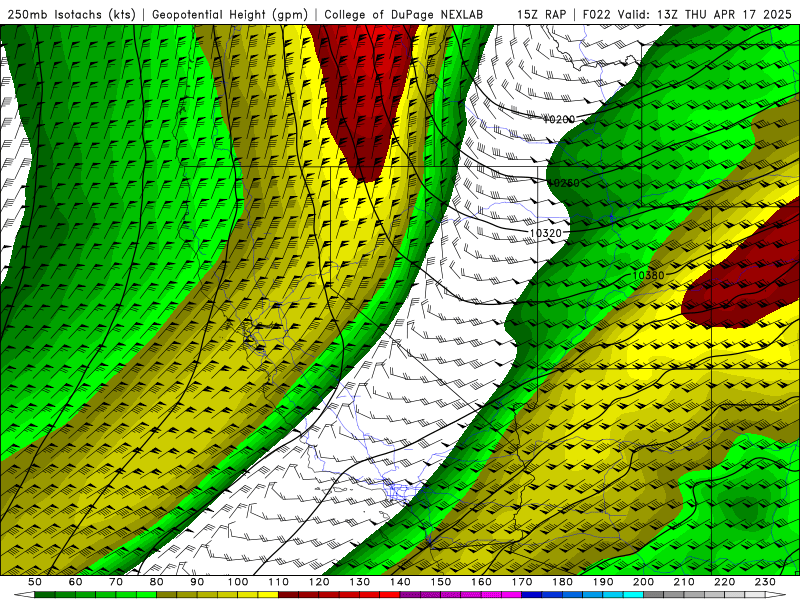Click the cyan swatch just left of 200
The height and width of the screenshot is (600, 800).
pyautogui.click(x=633, y=595)
